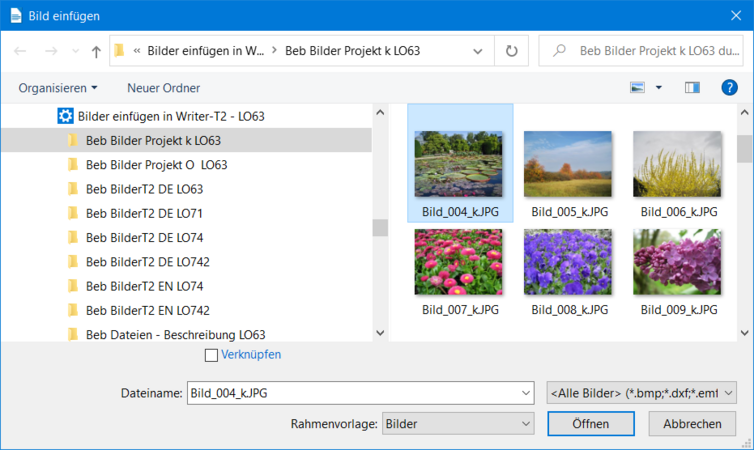Enable the Verknüpfen checkbox

[211, 355]
